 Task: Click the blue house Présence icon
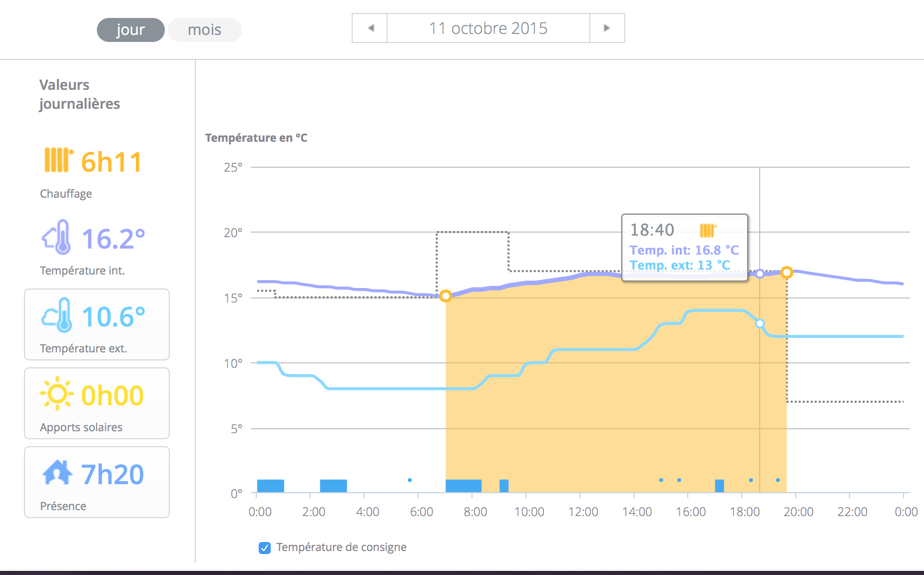click(x=57, y=473)
